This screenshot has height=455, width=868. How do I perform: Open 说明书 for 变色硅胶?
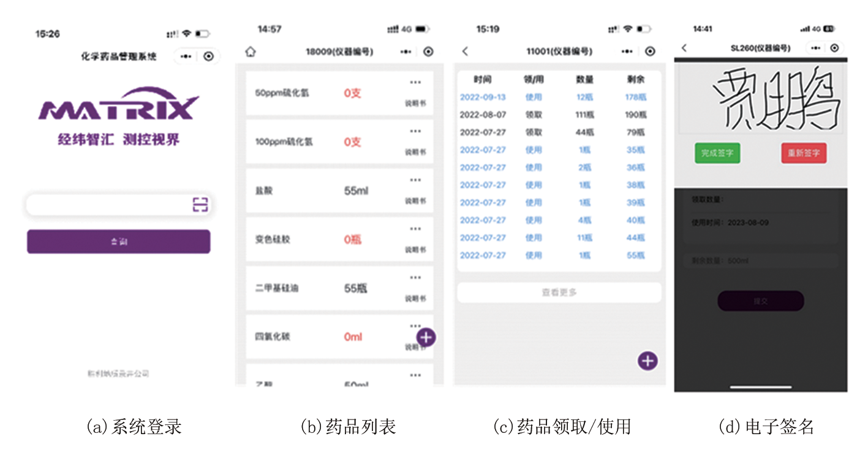pyautogui.click(x=415, y=250)
